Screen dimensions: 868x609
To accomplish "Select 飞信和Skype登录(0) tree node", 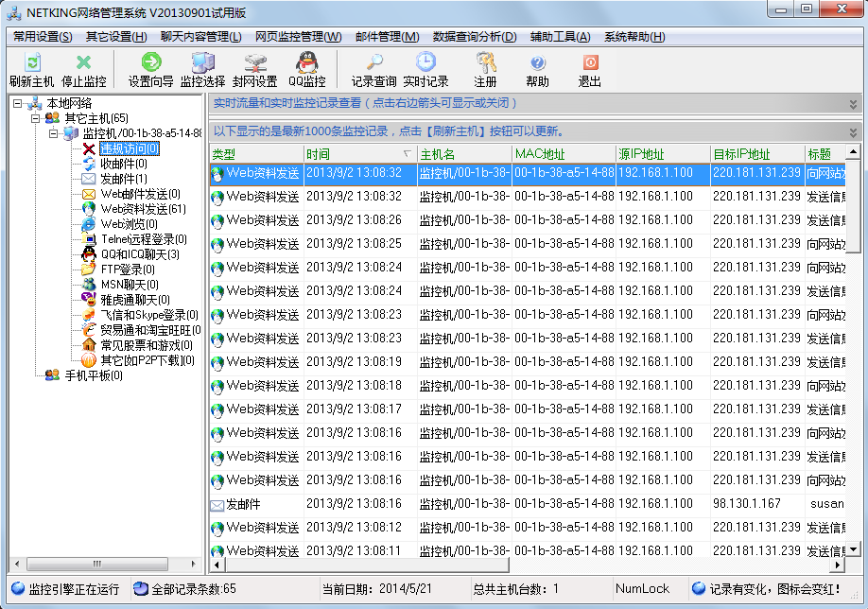I will tap(149, 315).
